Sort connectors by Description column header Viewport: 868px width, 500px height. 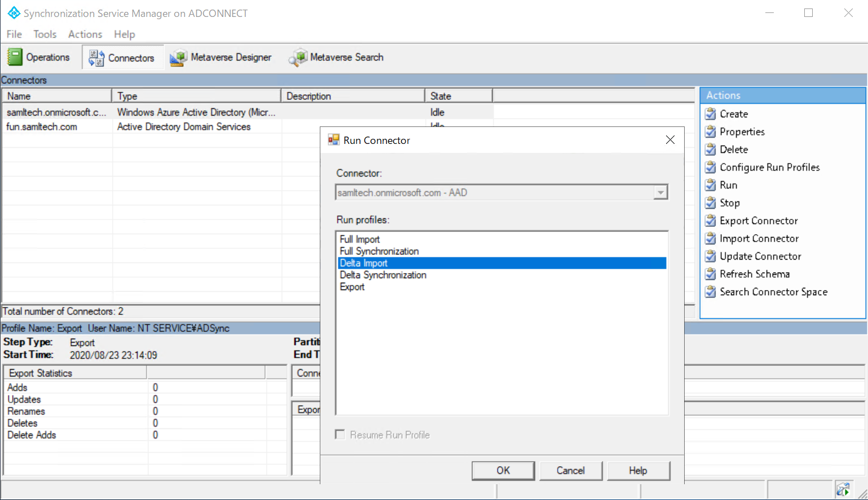353,96
